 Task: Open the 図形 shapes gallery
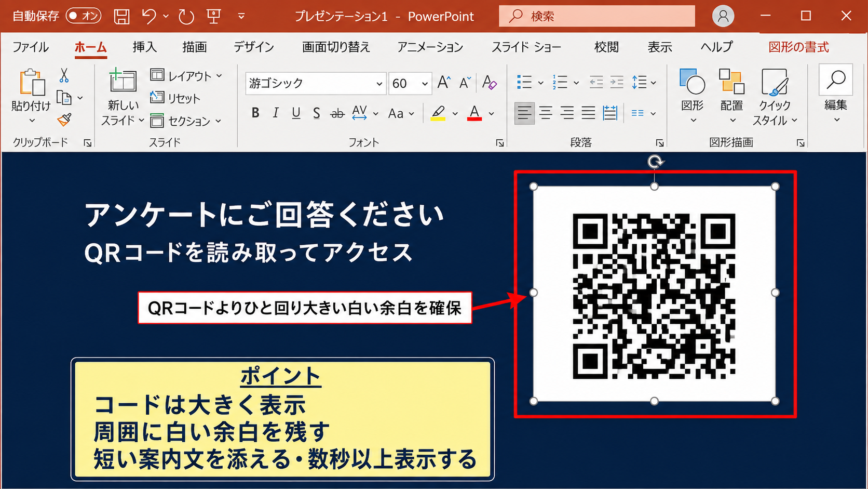click(x=692, y=96)
